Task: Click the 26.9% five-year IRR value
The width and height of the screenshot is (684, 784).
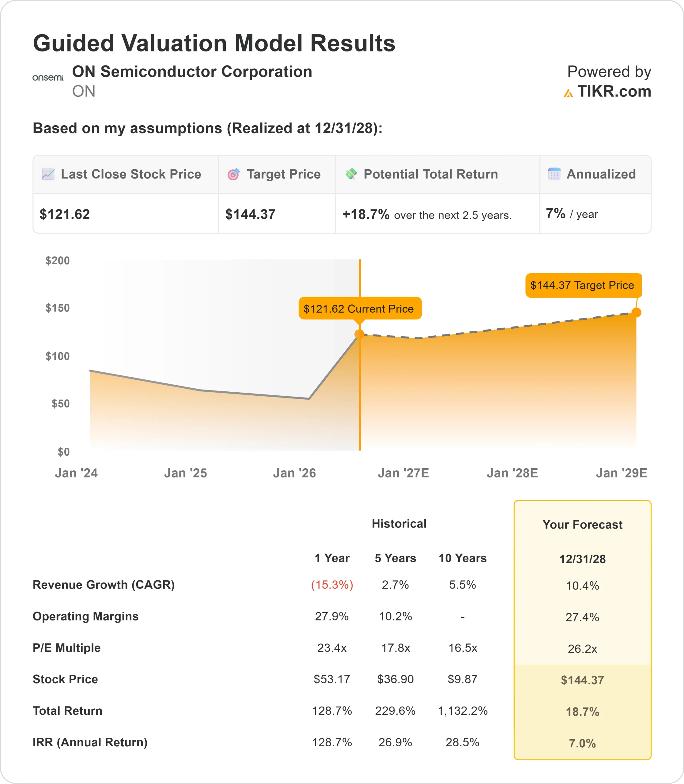Action: (x=395, y=742)
